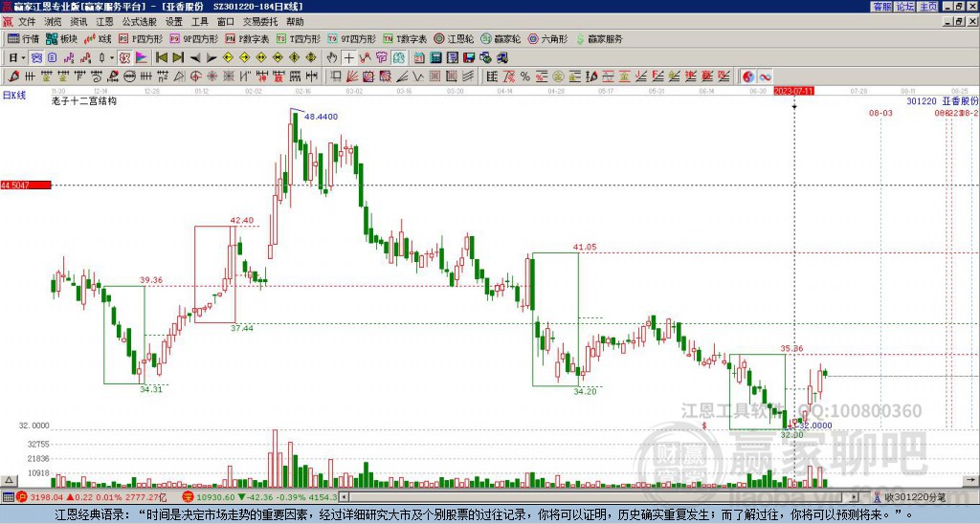Viewport: 980px width, 524px height.
Task: Launch the 江恩轮 Gann wheel
Action: [454, 38]
